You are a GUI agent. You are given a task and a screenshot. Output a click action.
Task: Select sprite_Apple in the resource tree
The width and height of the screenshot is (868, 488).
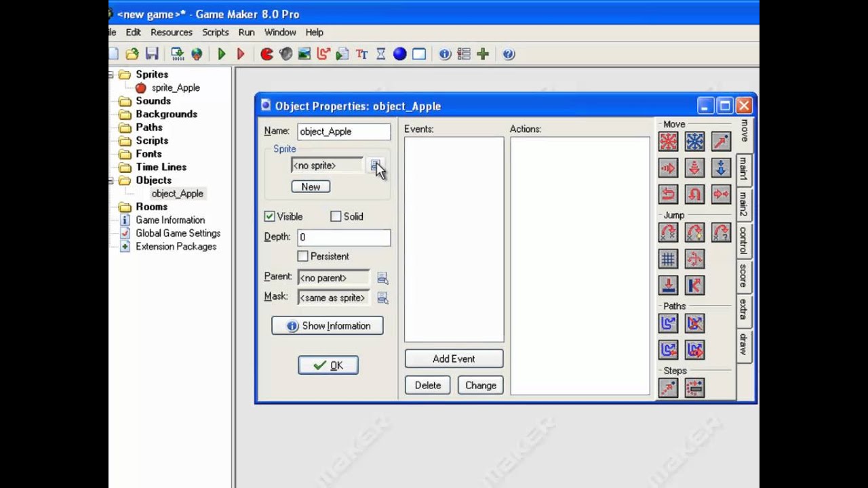click(176, 87)
